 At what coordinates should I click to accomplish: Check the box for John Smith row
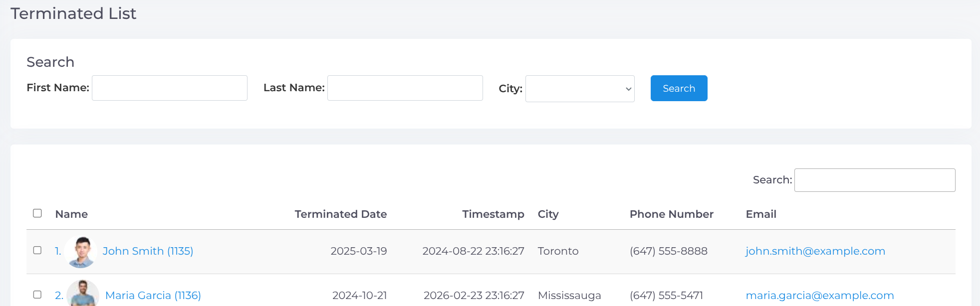[37, 250]
